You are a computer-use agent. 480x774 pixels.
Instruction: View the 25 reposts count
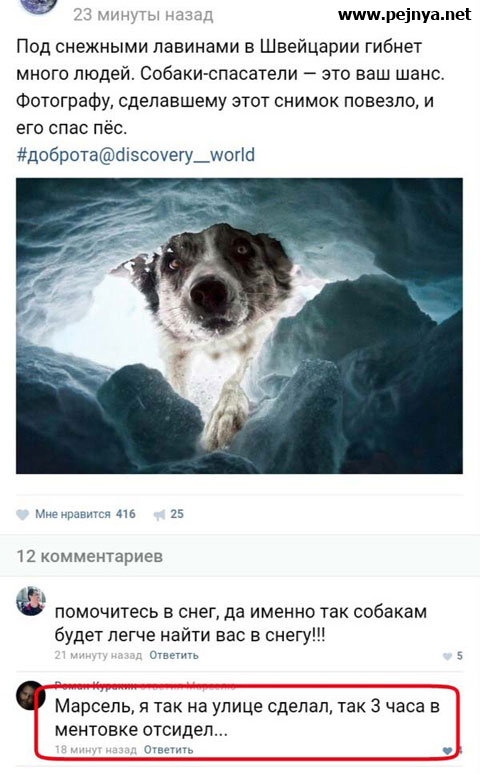177,514
